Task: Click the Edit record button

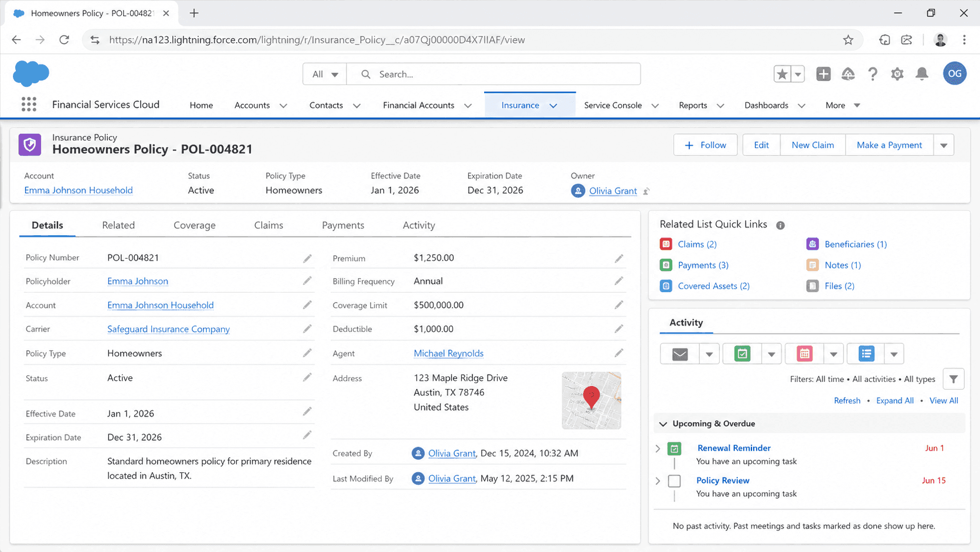Action: click(761, 145)
